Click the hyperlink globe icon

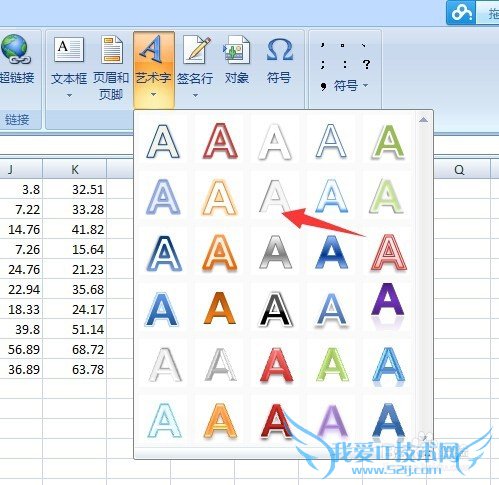(x=15, y=49)
